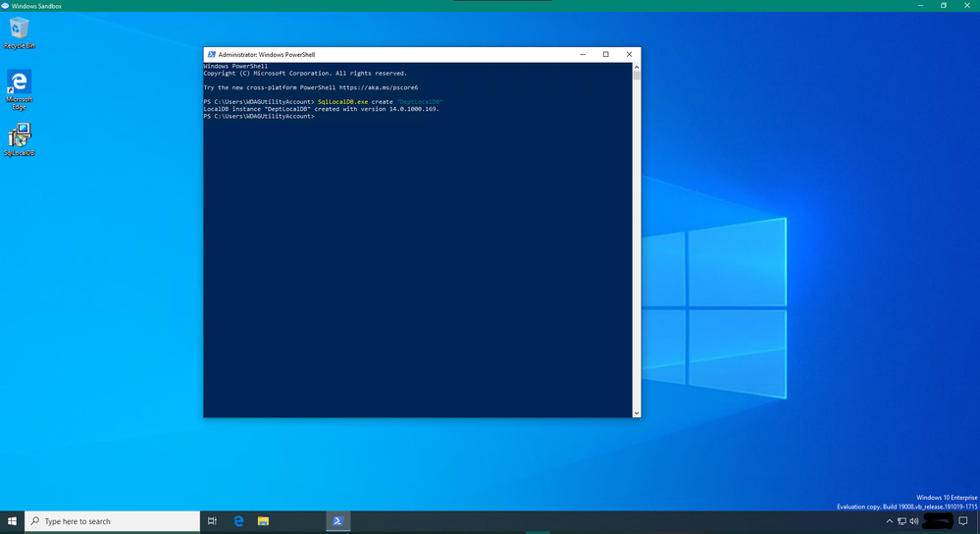Click the PowerShell scrollbar down arrow
Image resolution: width=980 pixels, height=534 pixels.
pyautogui.click(x=637, y=412)
